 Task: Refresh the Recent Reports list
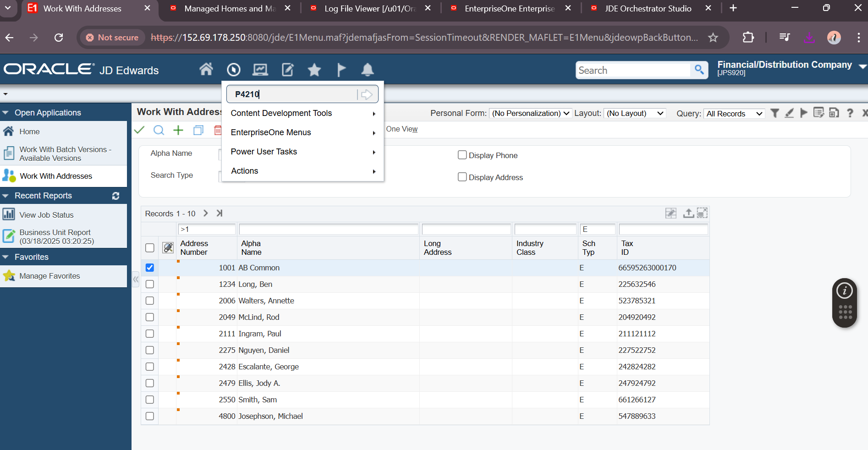[116, 196]
